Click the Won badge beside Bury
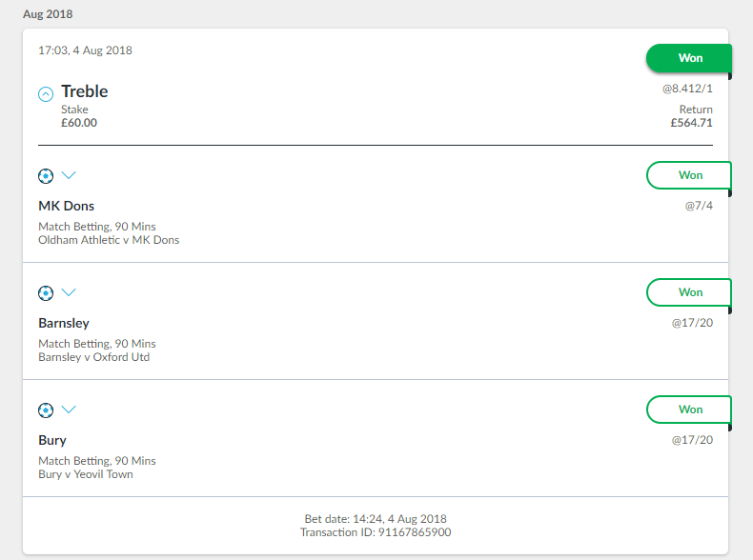This screenshot has width=753, height=560. (689, 410)
